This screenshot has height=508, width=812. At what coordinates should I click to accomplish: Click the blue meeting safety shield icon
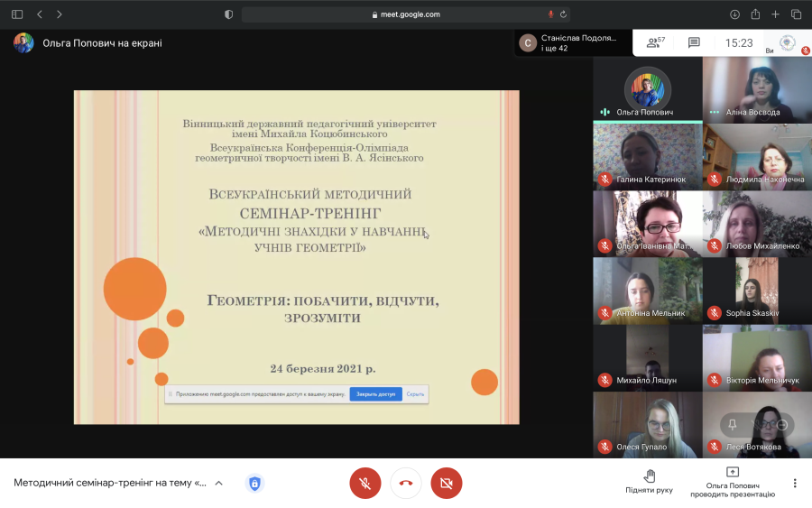tap(254, 483)
